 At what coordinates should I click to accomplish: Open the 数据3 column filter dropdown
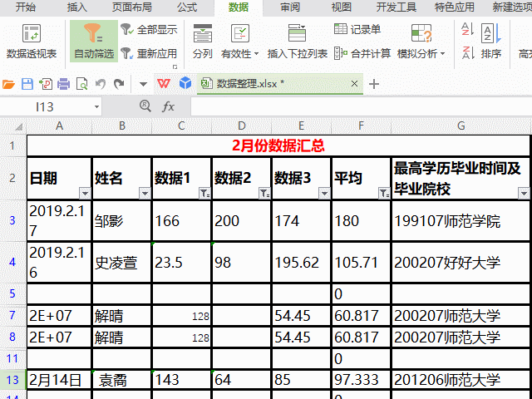tap(324, 194)
